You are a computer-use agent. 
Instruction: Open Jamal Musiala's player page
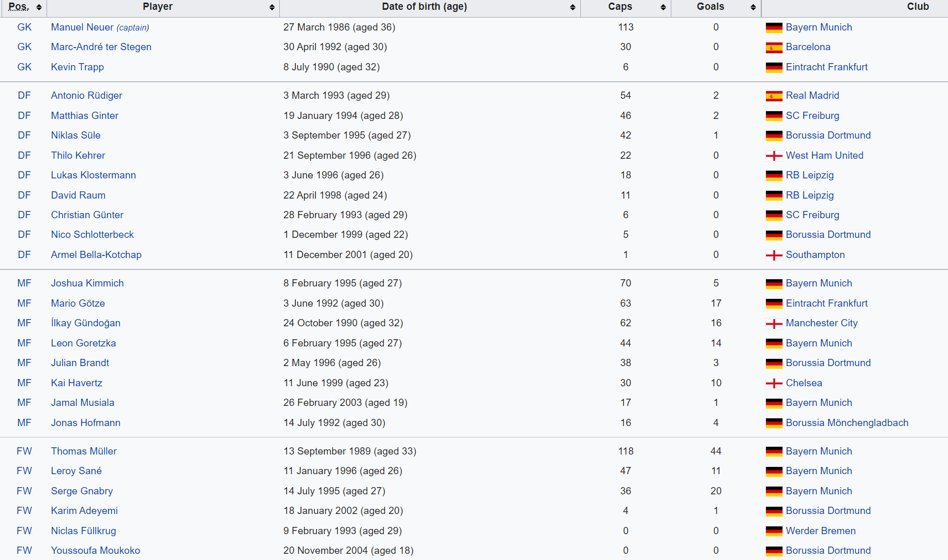[x=83, y=403]
